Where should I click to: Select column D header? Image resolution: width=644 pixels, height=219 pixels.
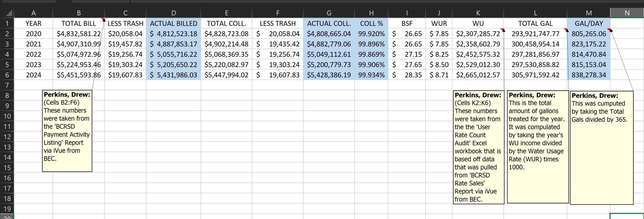pos(173,13)
